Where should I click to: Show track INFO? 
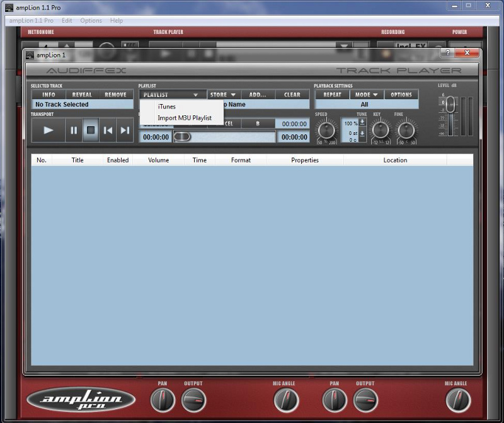pos(49,95)
